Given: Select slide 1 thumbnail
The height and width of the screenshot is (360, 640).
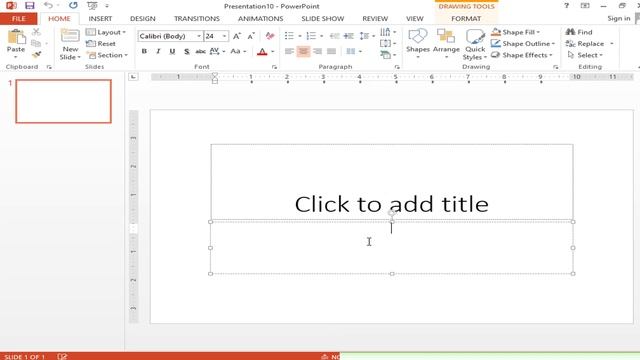Looking at the screenshot, I should (x=63, y=101).
